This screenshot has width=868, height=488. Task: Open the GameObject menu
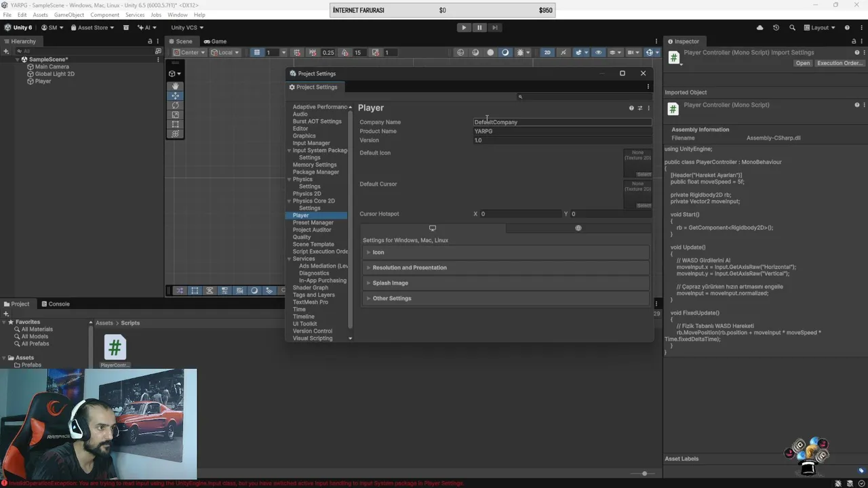[x=68, y=14]
